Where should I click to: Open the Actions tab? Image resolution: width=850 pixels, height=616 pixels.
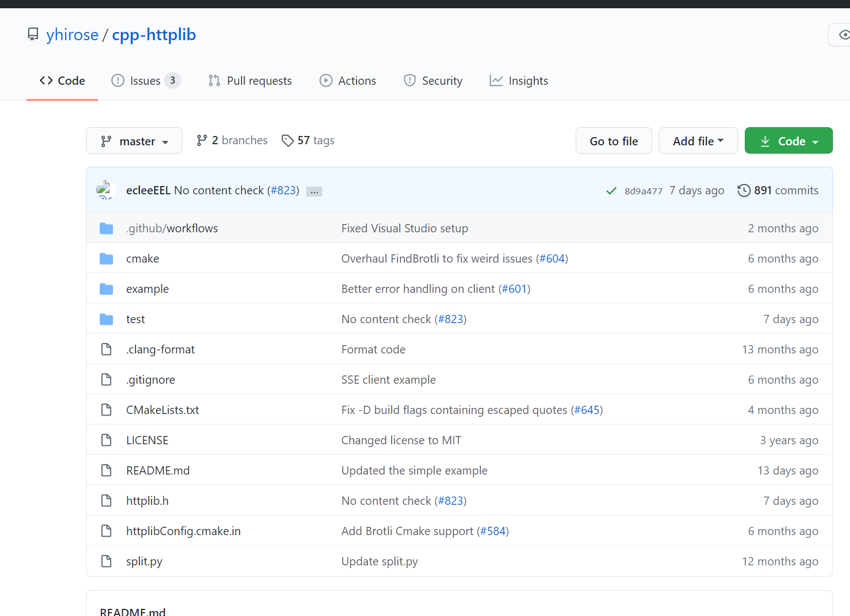click(348, 81)
